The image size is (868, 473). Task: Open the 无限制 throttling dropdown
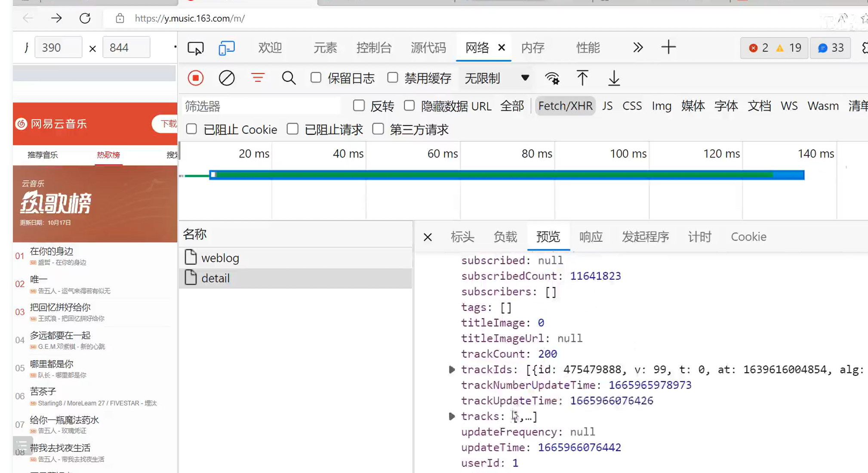[x=497, y=78]
